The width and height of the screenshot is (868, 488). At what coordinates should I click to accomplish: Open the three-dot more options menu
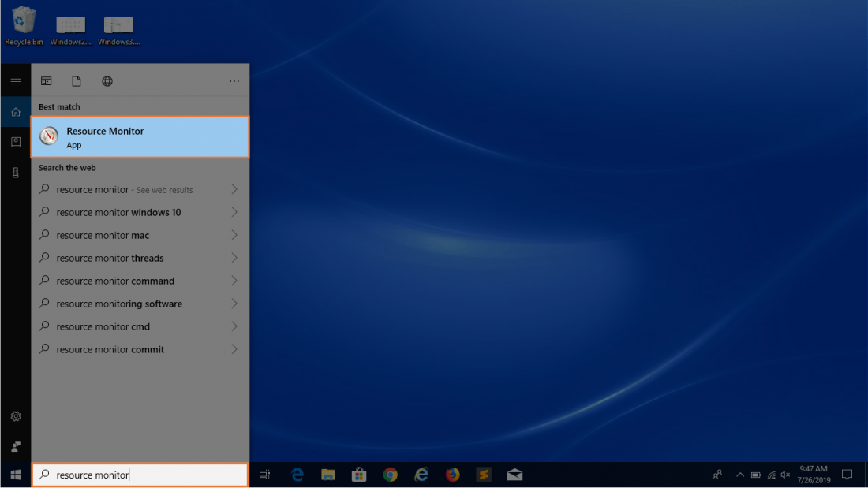tap(234, 81)
